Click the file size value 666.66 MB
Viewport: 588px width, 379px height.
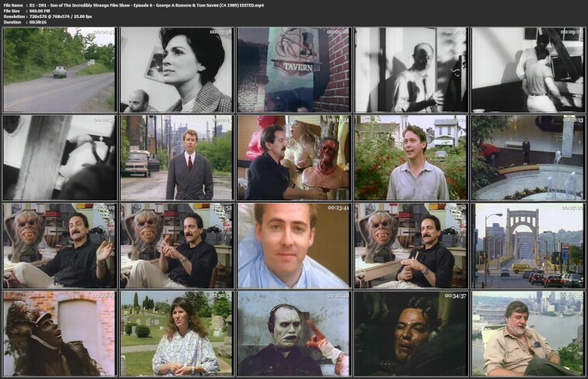pyautogui.click(x=40, y=11)
